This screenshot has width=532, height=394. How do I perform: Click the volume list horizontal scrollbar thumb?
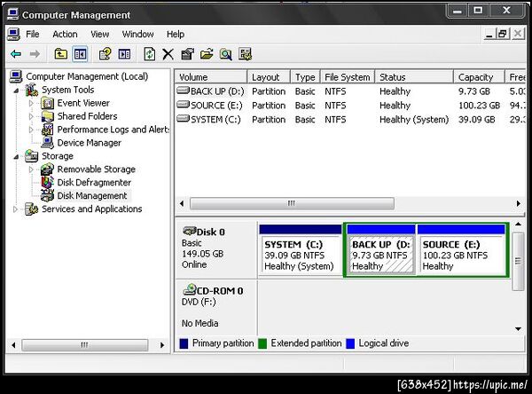pyautogui.click(x=292, y=203)
